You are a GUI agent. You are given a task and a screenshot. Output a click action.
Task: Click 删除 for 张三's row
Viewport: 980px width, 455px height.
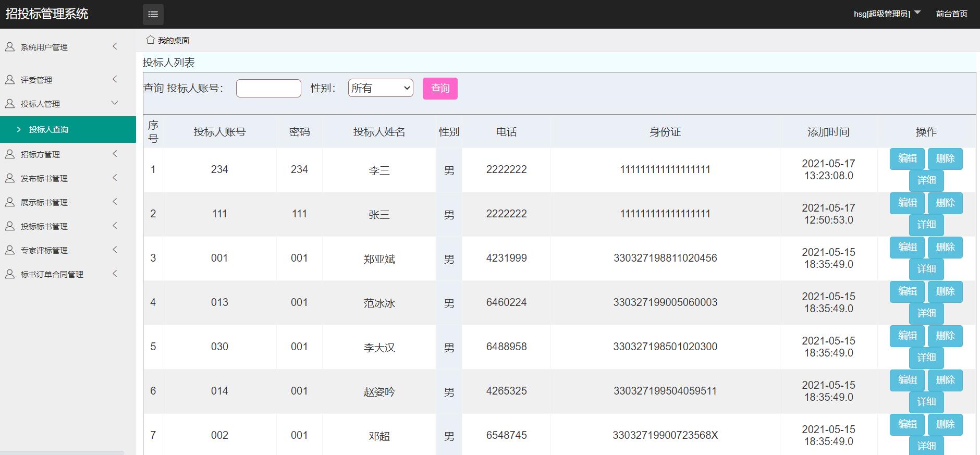[945, 203]
